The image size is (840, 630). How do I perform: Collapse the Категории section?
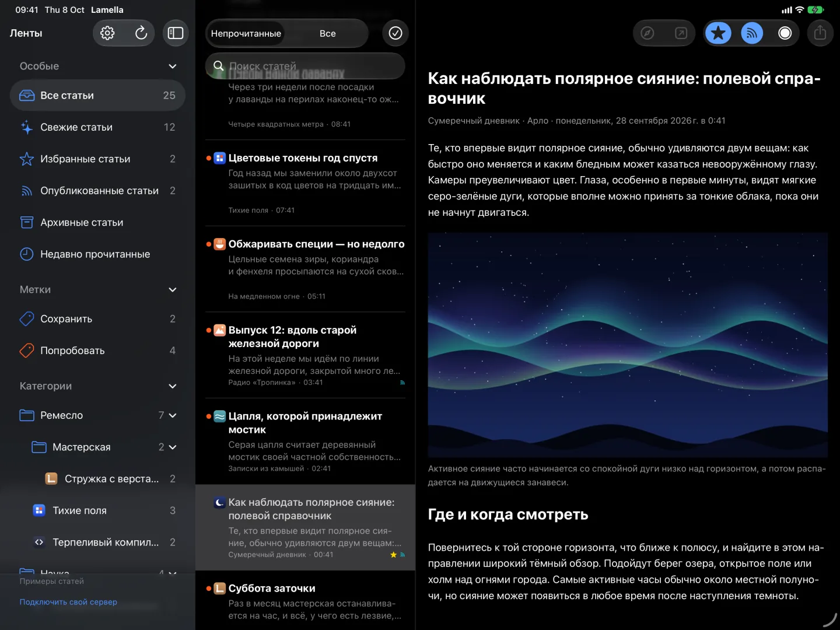[x=173, y=386]
